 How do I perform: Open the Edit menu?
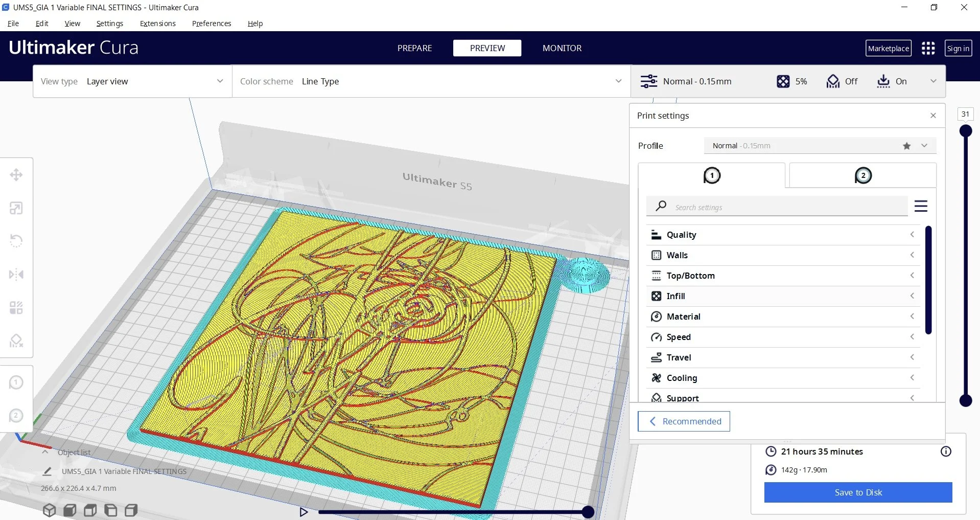pos(42,24)
